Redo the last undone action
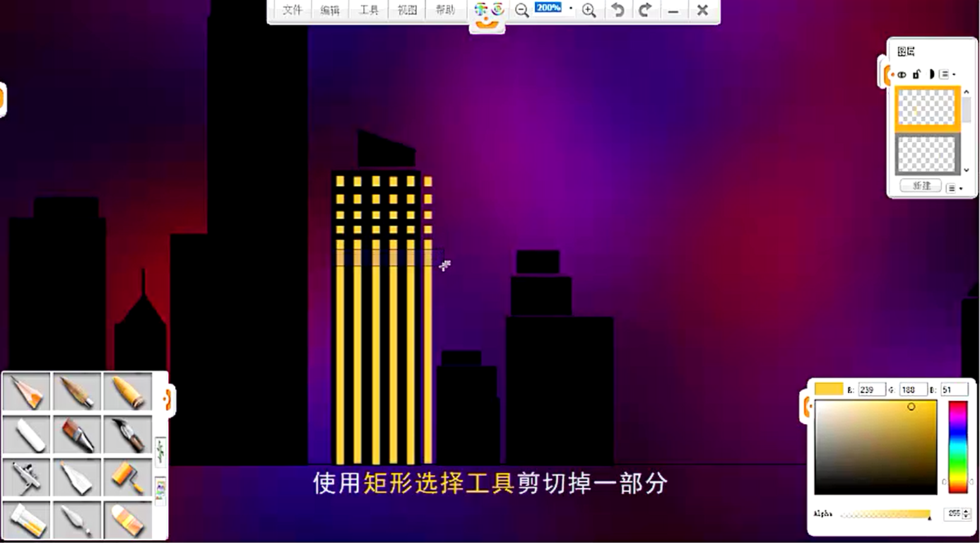This screenshot has height=543, width=980. pyautogui.click(x=644, y=11)
